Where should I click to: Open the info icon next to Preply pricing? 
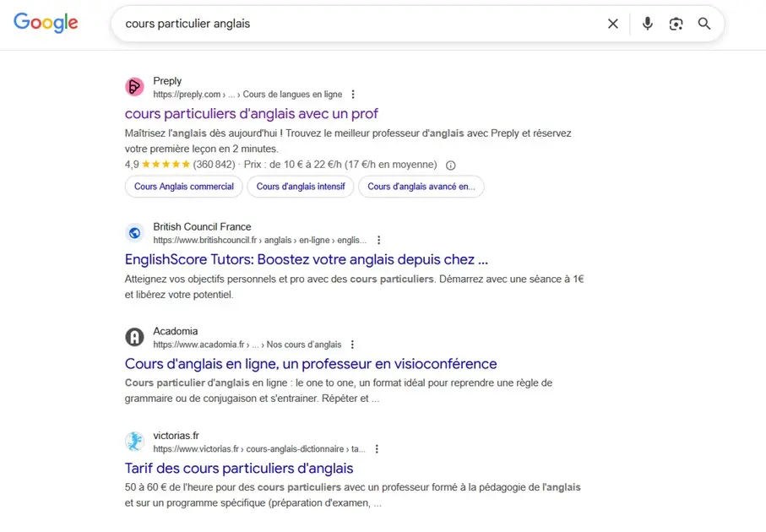click(x=450, y=166)
